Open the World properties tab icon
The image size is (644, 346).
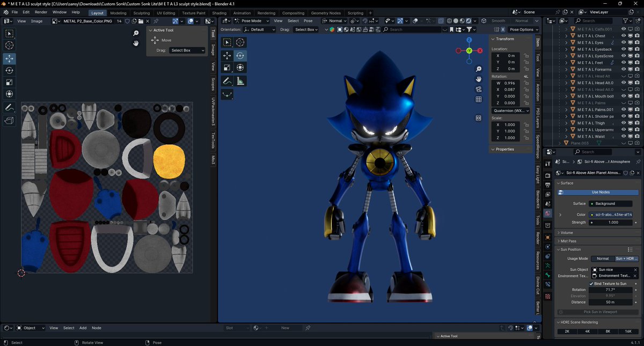click(x=547, y=213)
